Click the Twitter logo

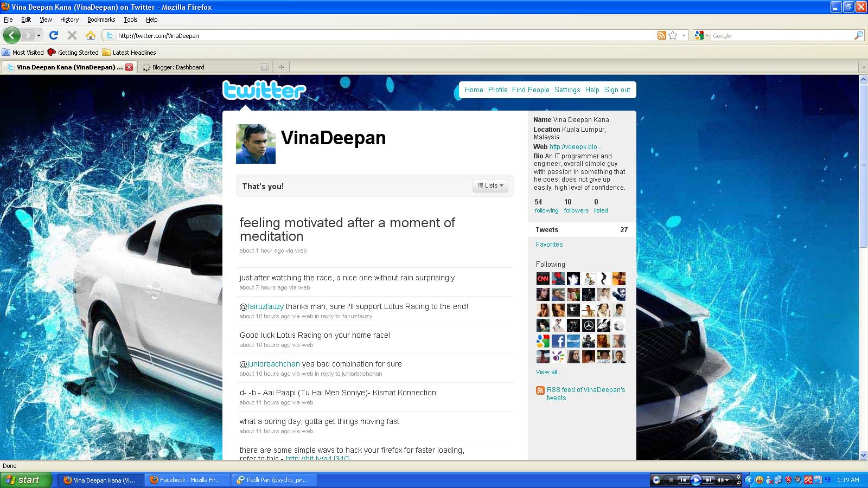point(264,90)
